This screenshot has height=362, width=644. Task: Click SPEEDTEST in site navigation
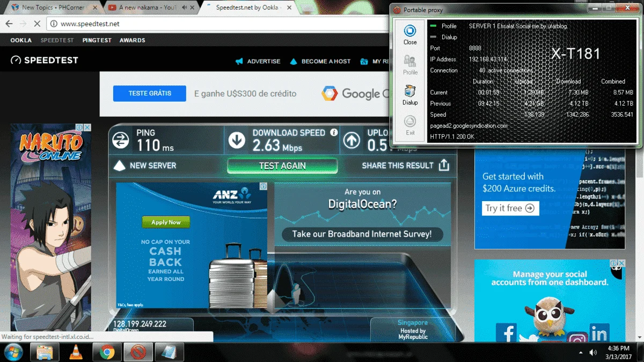coord(57,40)
